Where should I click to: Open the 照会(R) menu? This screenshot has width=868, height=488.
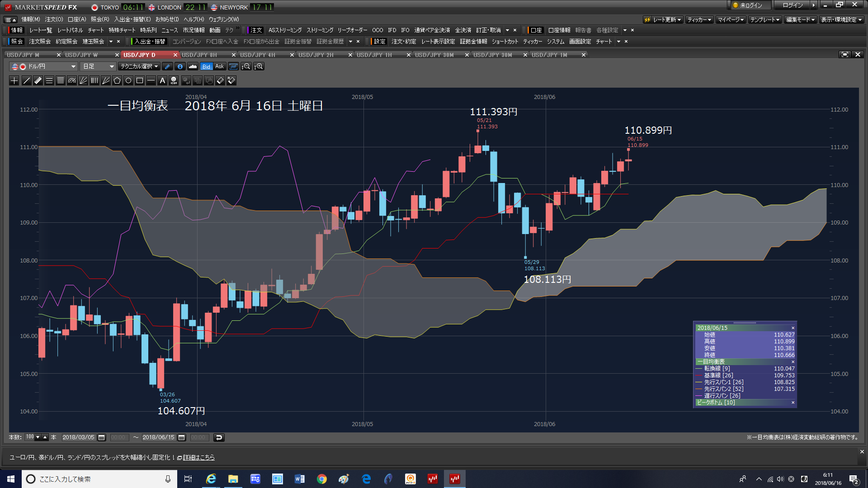click(x=100, y=19)
